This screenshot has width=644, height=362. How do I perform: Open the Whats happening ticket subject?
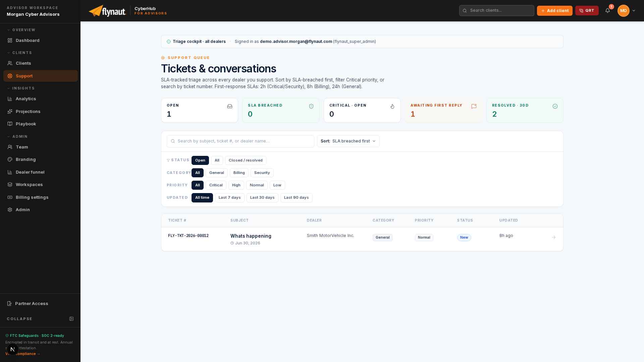251,236
